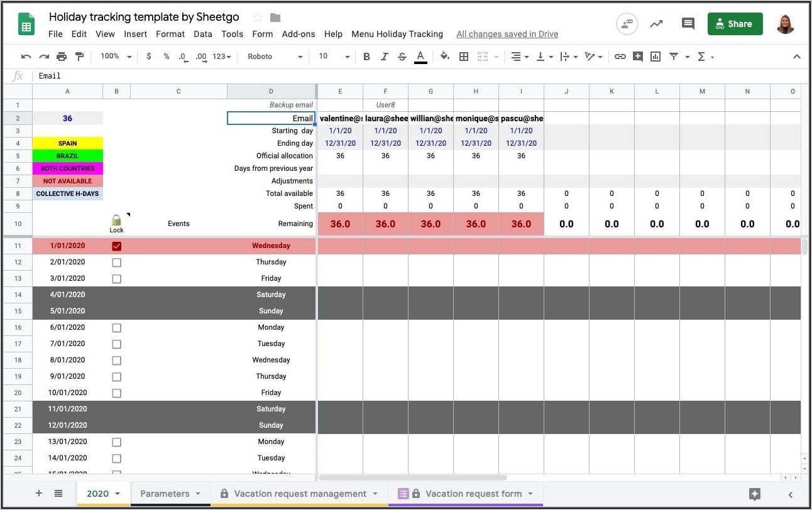Viewport: 812px width, 510px height.
Task: Check the lock box for 2/01/2020
Action: [116, 263]
